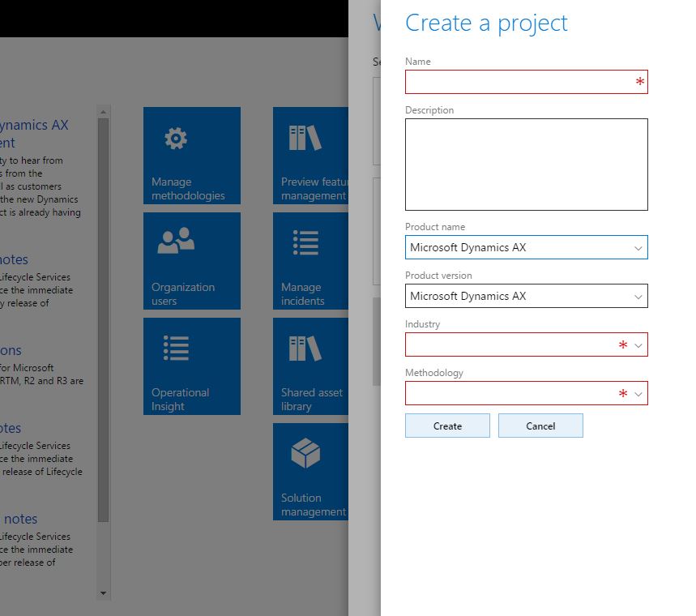Screen dimensions: 696x616
Task: Click the Manage methodologies tile label
Action: 188,189
